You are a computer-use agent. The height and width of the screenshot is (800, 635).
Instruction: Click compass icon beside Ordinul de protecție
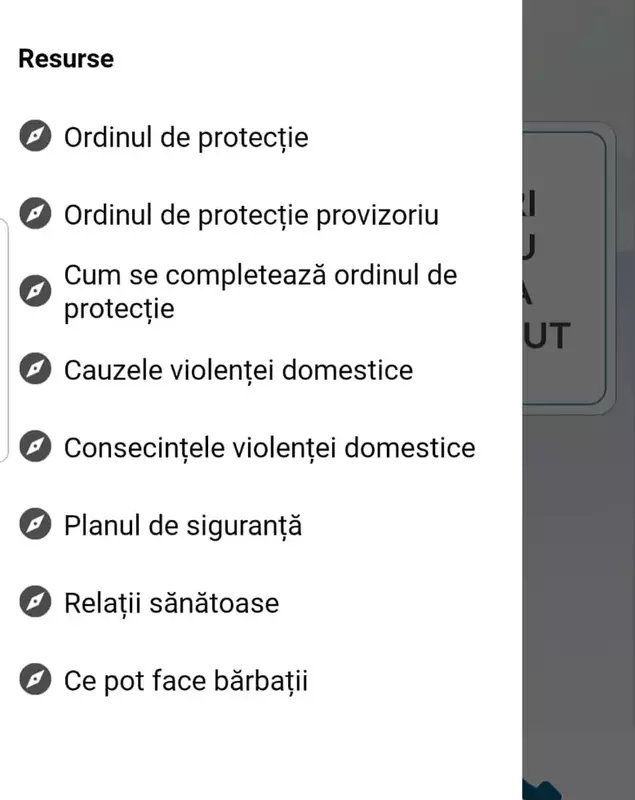(x=35, y=136)
